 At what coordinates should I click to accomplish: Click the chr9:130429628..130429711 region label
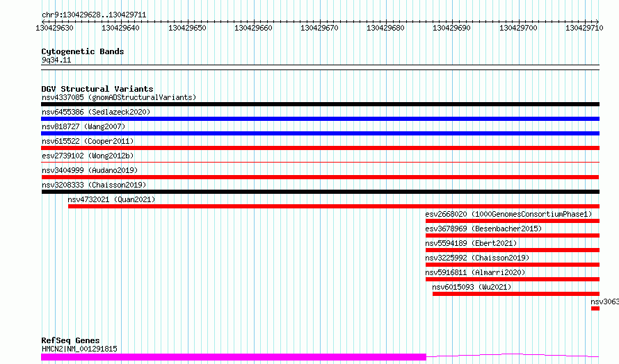pyautogui.click(x=94, y=15)
